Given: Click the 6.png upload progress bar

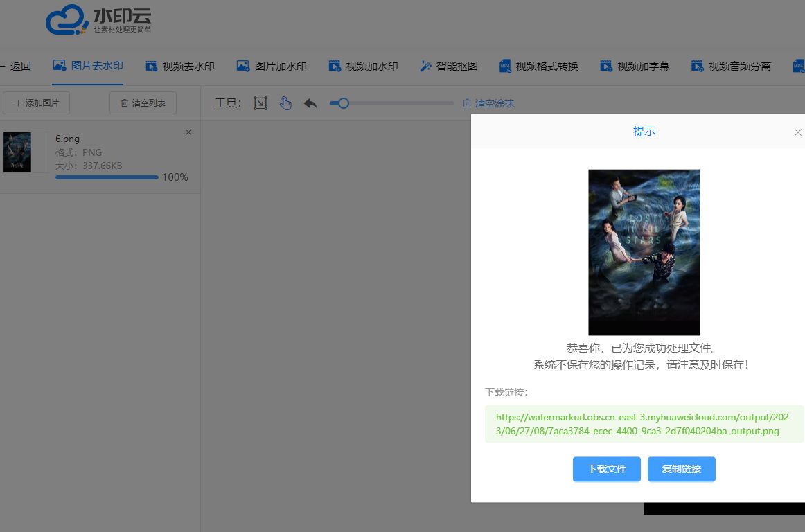Looking at the screenshot, I should click(107, 177).
